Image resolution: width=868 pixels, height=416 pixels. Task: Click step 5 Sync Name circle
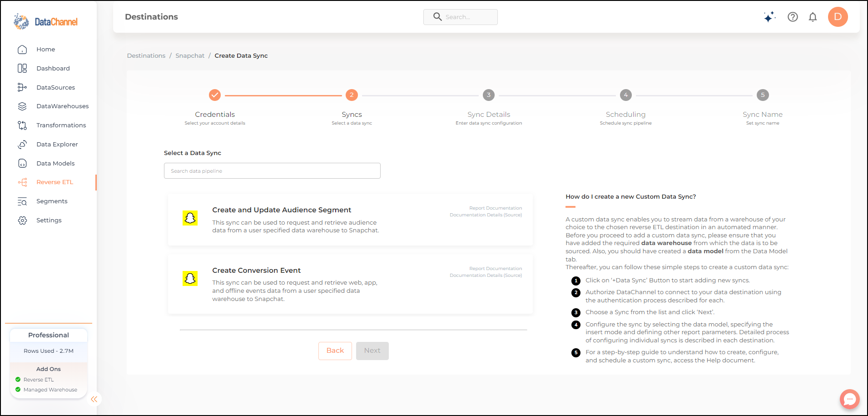pyautogui.click(x=763, y=95)
